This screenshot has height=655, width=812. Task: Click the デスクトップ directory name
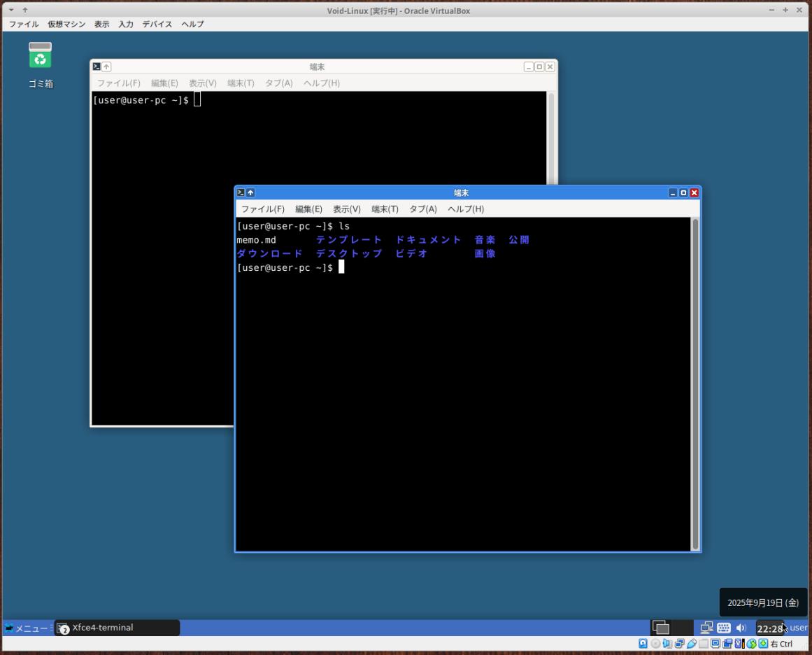pos(348,253)
